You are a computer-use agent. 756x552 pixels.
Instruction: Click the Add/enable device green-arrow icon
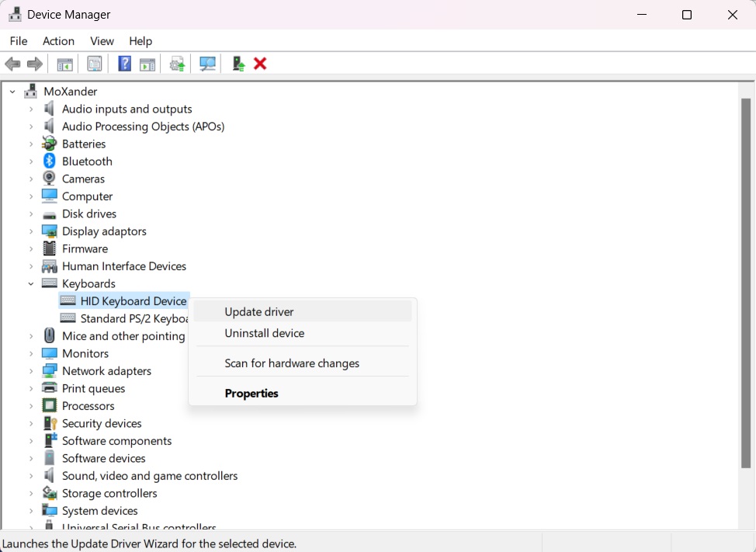[238, 64]
